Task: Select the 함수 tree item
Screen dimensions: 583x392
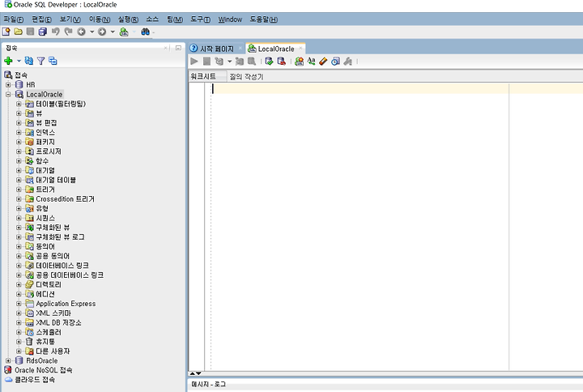Action: click(x=42, y=160)
